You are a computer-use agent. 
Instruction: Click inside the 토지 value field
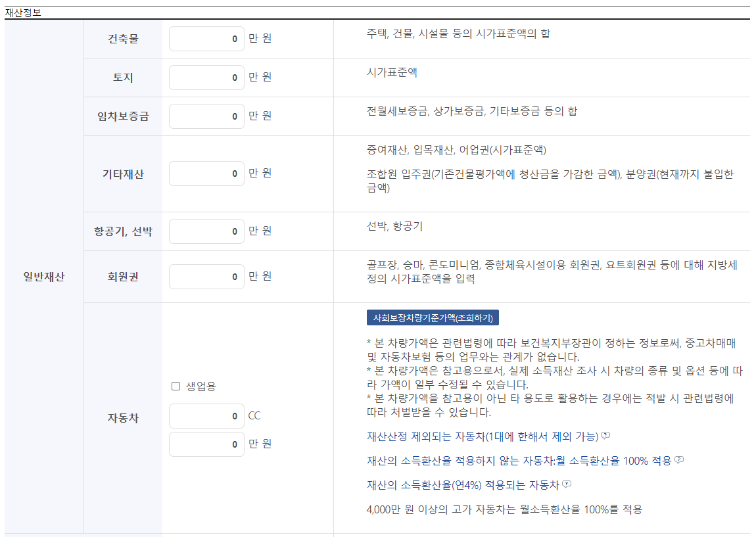[x=206, y=77]
